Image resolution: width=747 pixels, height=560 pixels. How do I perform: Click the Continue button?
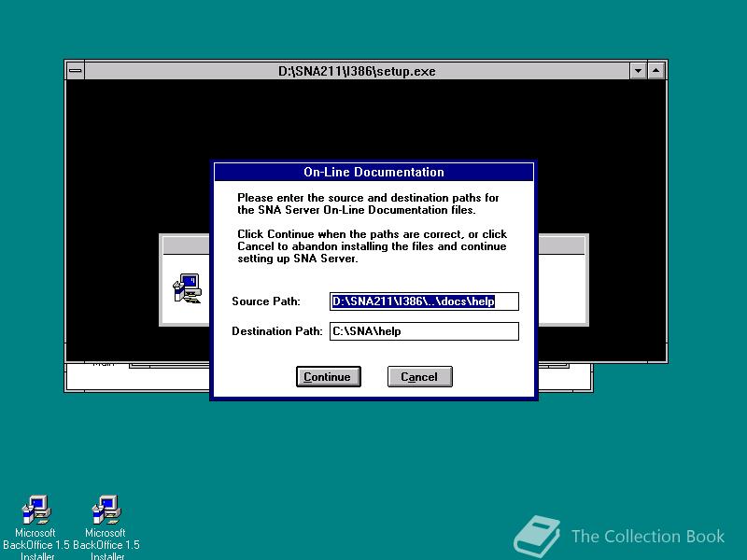coord(329,377)
